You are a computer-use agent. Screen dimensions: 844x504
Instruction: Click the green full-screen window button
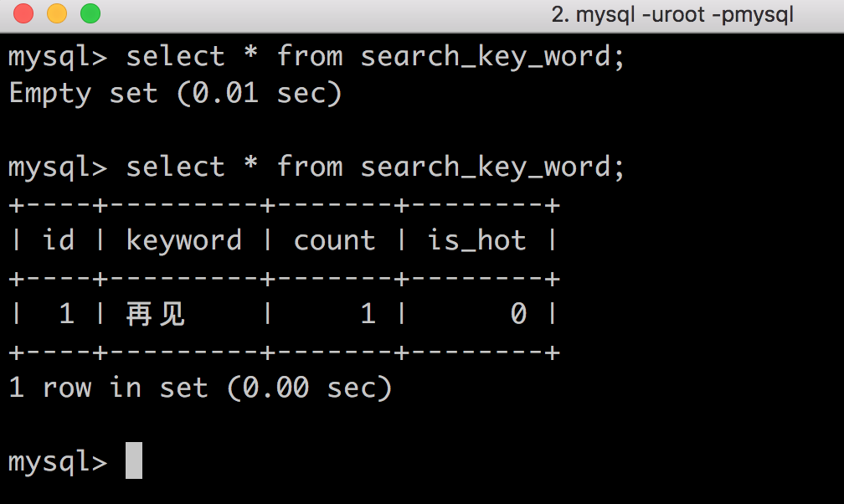(x=90, y=13)
